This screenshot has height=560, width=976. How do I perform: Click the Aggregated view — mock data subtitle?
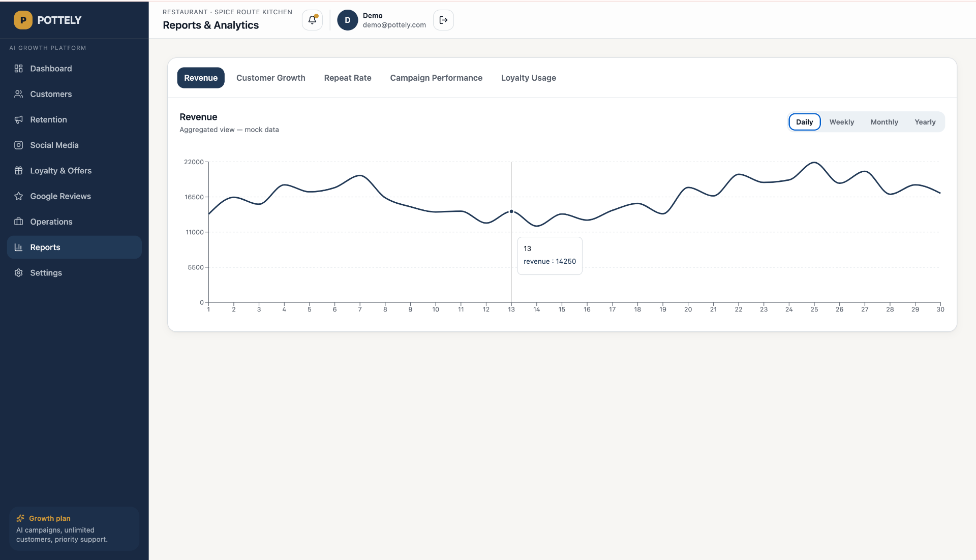[x=229, y=130]
